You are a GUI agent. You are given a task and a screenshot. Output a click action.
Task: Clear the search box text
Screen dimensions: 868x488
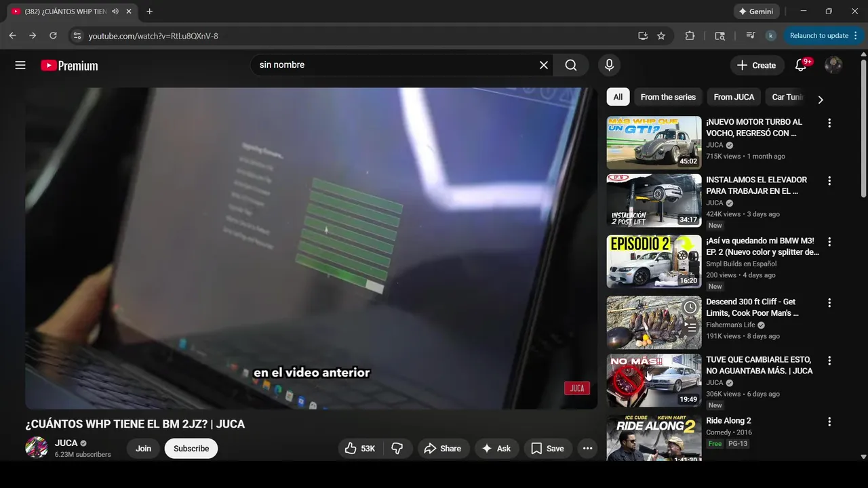tap(543, 65)
